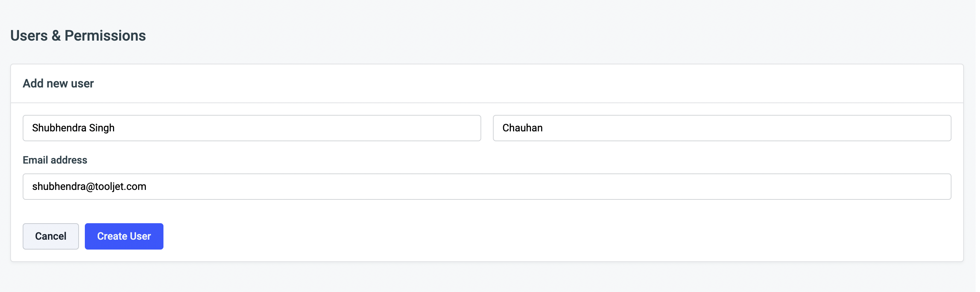The height and width of the screenshot is (292, 980).
Task: Focus the last name field containing Chauhan
Action: pyautogui.click(x=721, y=128)
